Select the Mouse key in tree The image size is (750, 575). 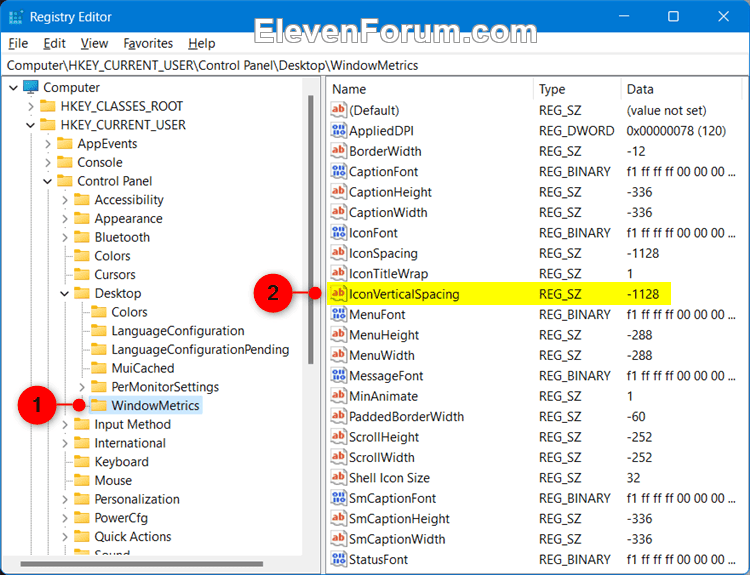pyautogui.click(x=113, y=480)
